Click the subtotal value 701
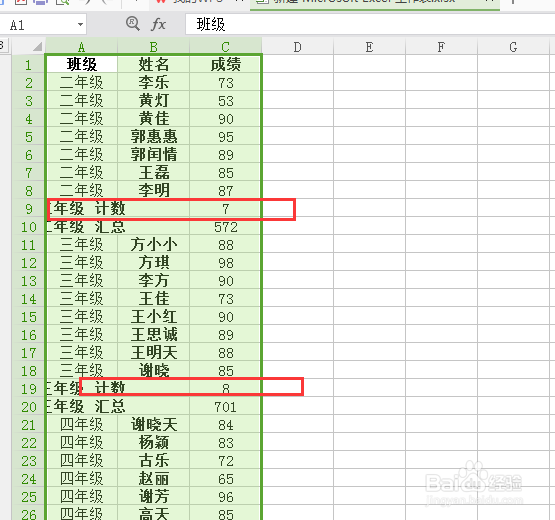This screenshot has height=520, width=555. (x=225, y=407)
